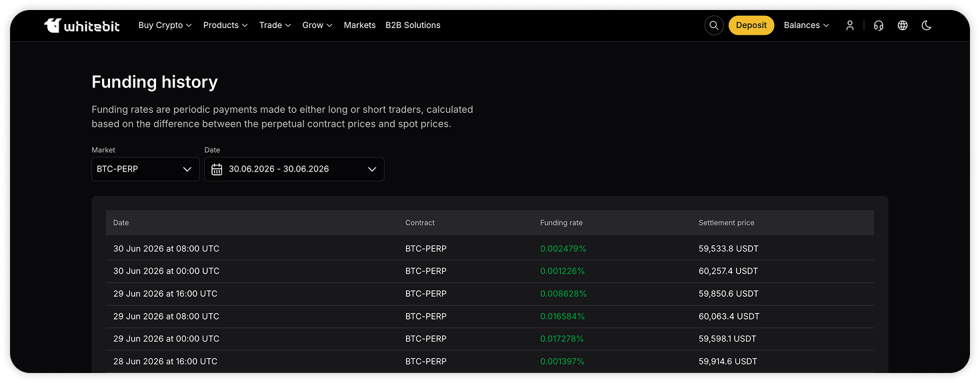Expand the Buy Crypto menu
980x383 pixels.
point(165,25)
